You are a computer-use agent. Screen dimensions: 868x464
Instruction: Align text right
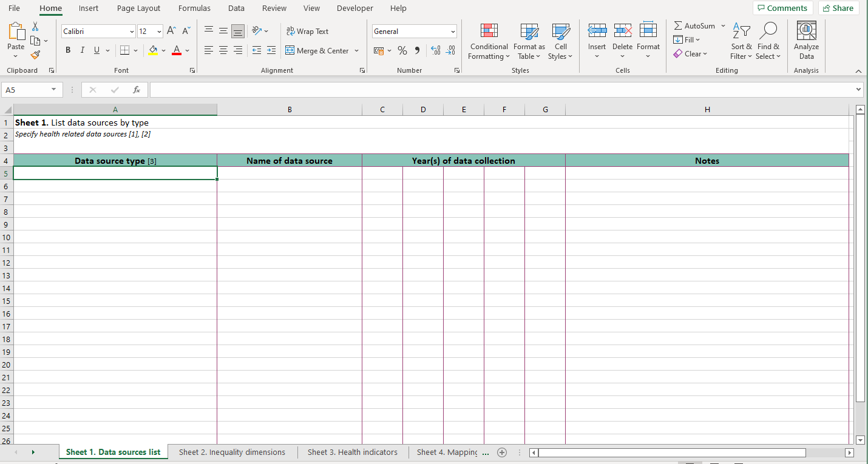point(238,50)
